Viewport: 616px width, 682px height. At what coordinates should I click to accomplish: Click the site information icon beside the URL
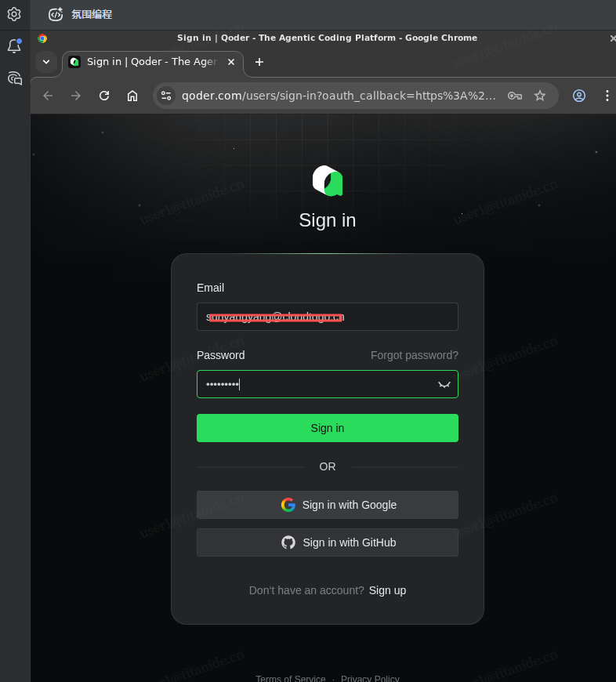click(x=166, y=96)
